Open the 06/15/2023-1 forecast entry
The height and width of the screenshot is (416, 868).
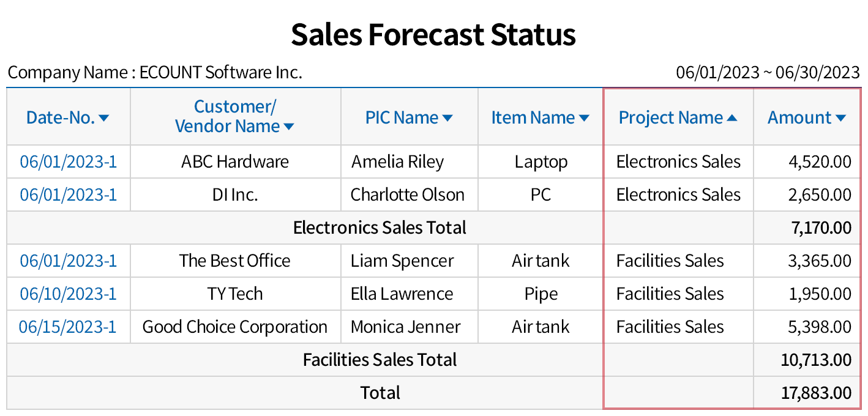[x=68, y=327]
